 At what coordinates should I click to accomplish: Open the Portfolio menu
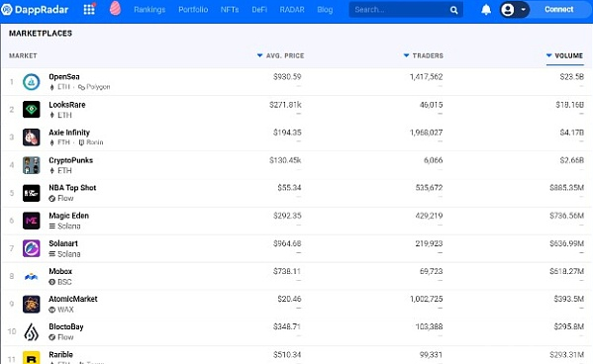click(x=193, y=10)
